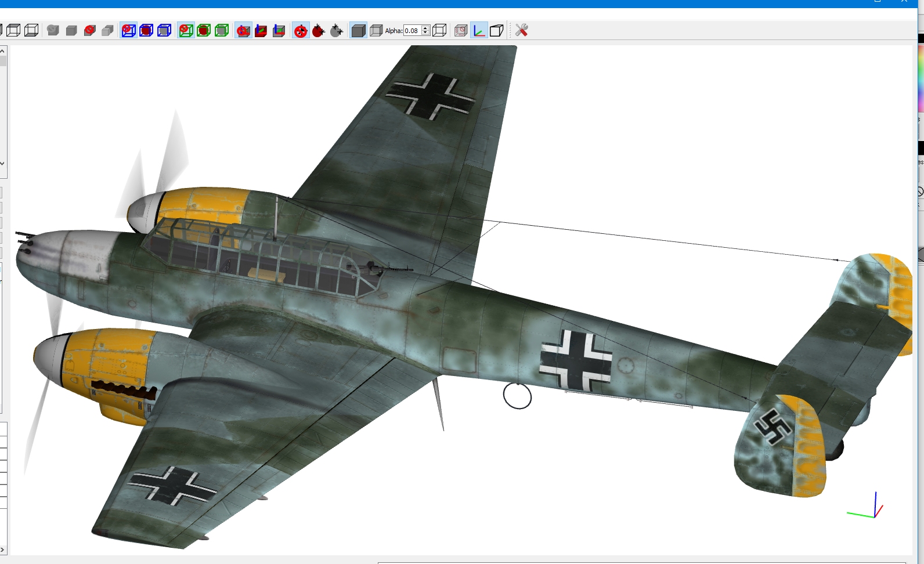Toggle the green wireframe cube with red prohibition sign
Screen dimensions: 924x564
[186, 30]
